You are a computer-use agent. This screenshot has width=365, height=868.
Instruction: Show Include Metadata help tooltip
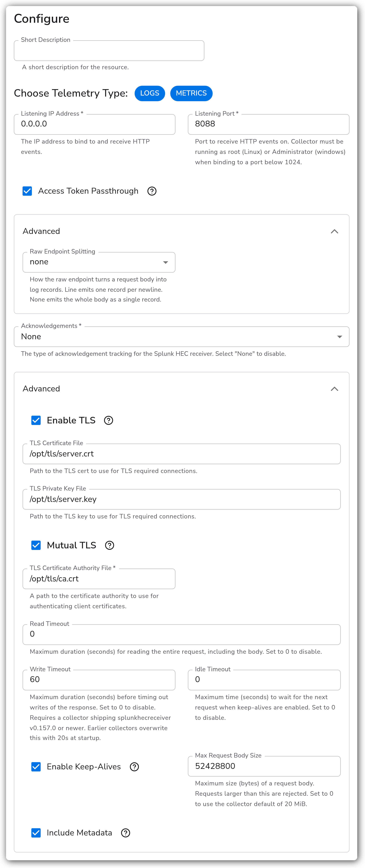tap(126, 833)
